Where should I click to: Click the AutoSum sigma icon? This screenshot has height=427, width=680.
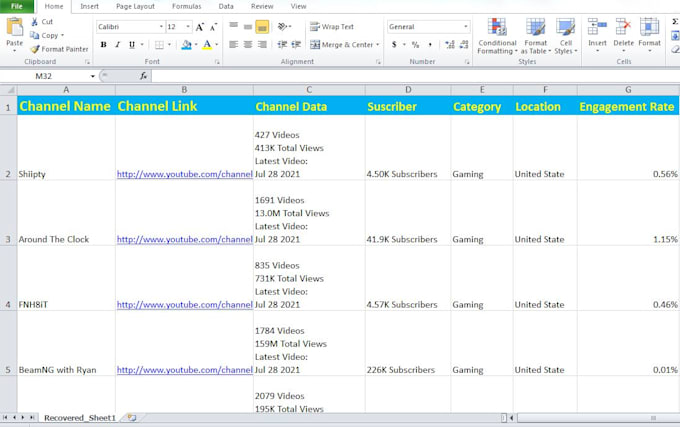tap(675, 22)
